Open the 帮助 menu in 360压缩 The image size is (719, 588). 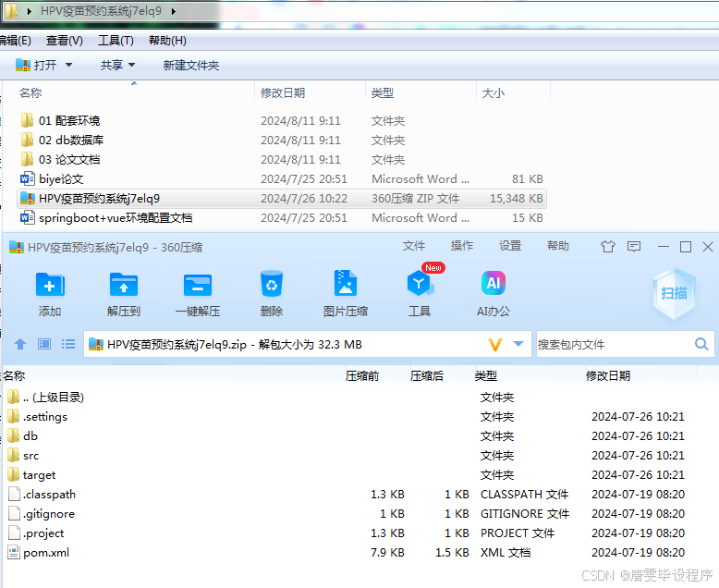click(558, 246)
